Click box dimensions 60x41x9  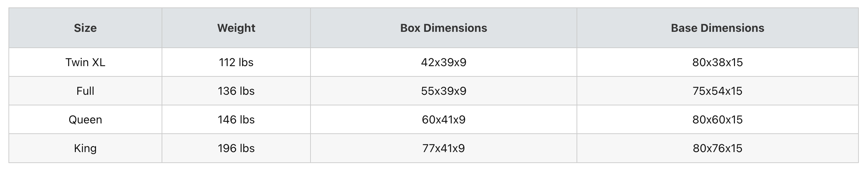[x=444, y=120]
